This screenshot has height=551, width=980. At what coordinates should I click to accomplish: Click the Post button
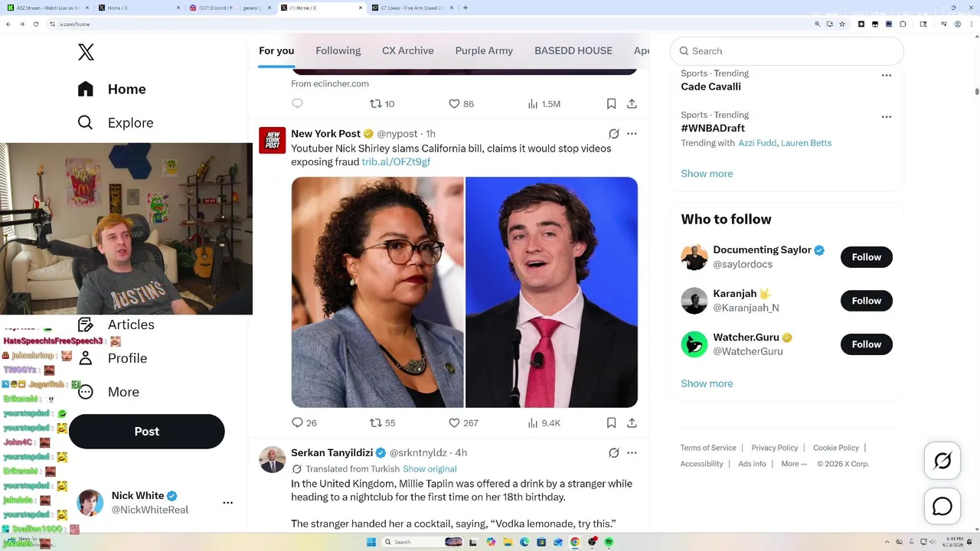(x=147, y=432)
